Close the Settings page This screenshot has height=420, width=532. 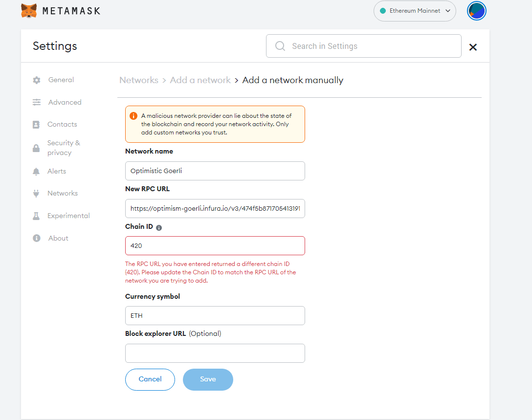coord(473,47)
